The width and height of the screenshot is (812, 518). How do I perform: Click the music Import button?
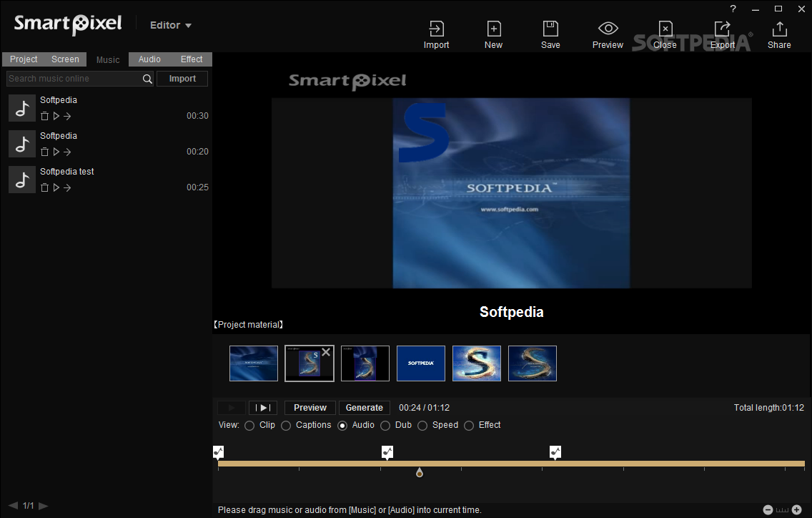182,79
